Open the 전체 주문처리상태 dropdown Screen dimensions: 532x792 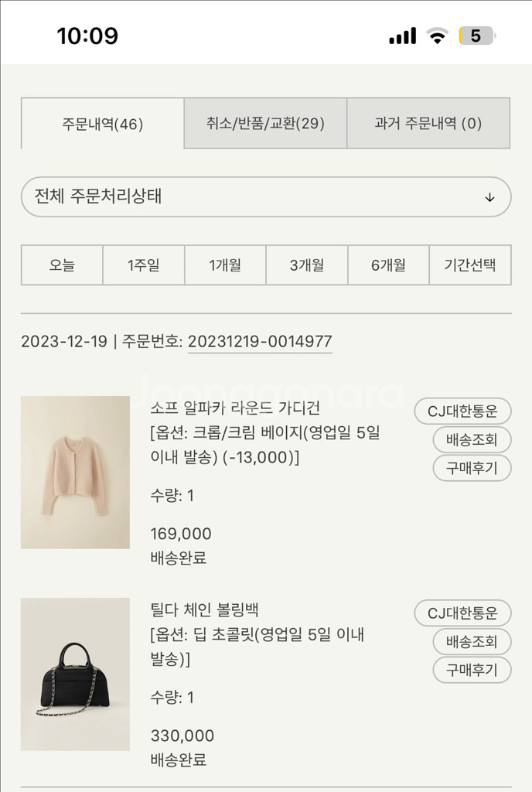(x=266, y=197)
